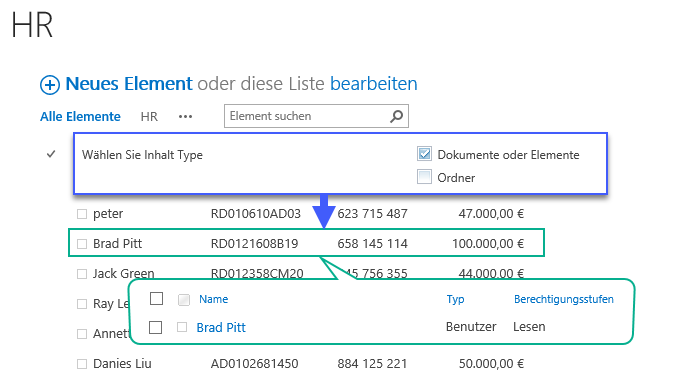Click the search magnifier icon

click(x=396, y=116)
